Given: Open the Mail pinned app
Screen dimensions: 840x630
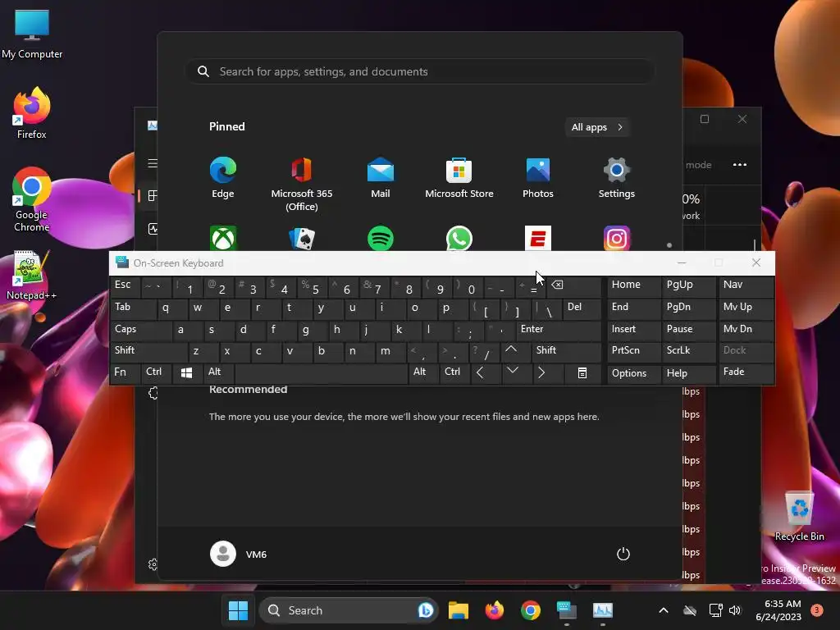Looking at the screenshot, I should point(381,178).
